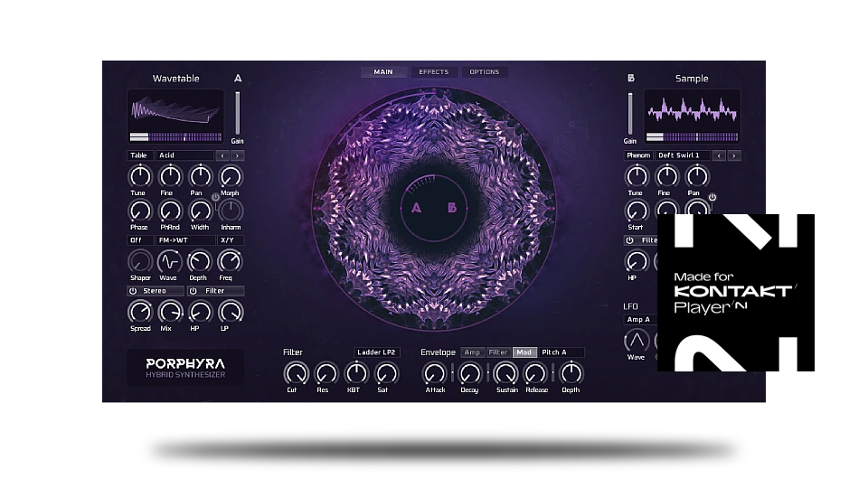Viewport: 868px width, 488px height.
Task: Click the envelope Sustain knob
Action: coord(505,373)
